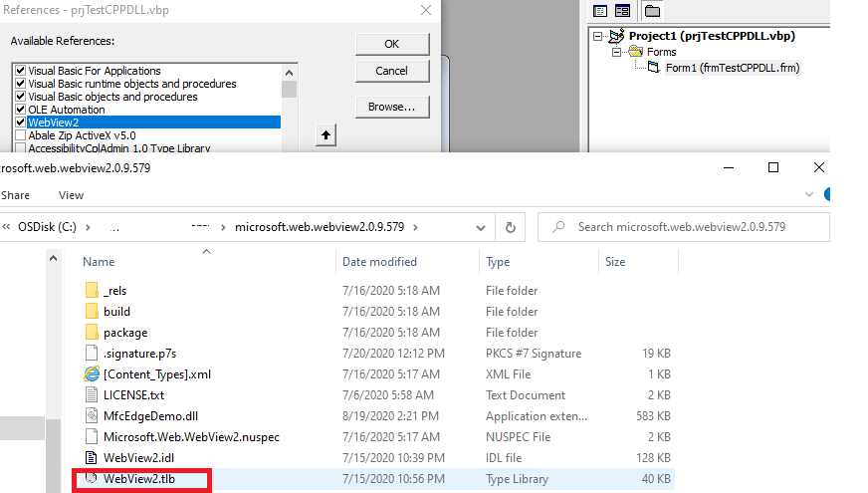Viewport: 868px width, 493px height.
Task: Click the OSDisk (C:) breadcrumb
Action: (x=47, y=227)
